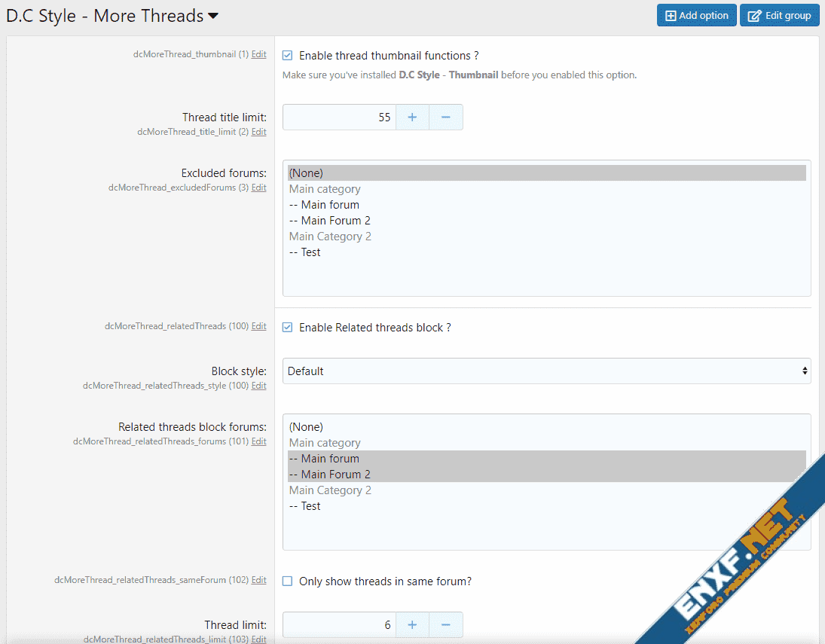Viewport: 825px width, 644px height.
Task: Open the Block style dropdown
Action: pos(546,371)
